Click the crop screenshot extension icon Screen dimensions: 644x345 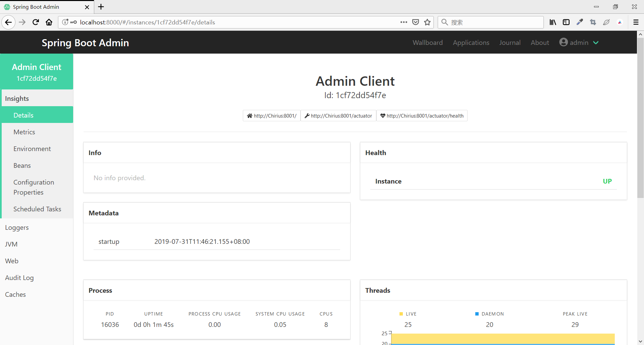point(593,22)
